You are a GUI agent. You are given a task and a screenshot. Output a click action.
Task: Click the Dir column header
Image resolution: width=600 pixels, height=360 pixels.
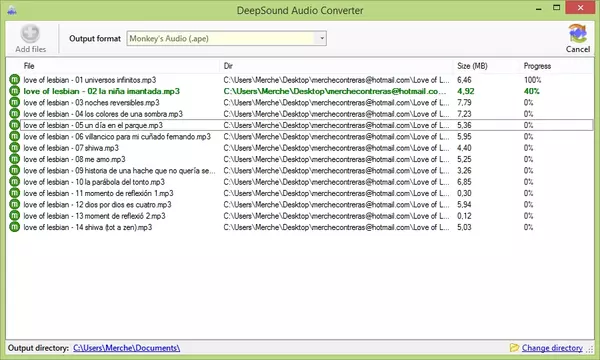pos(228,66)
